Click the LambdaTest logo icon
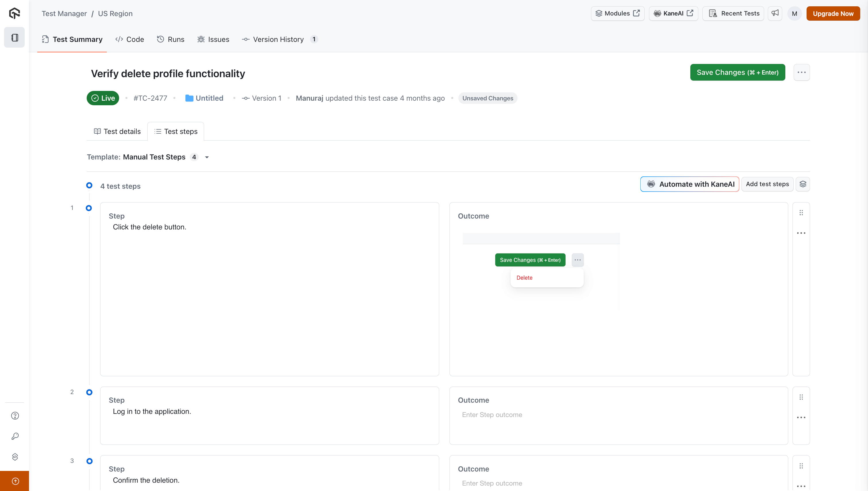Viewport: 868px width, 491px height. point(15,13)
